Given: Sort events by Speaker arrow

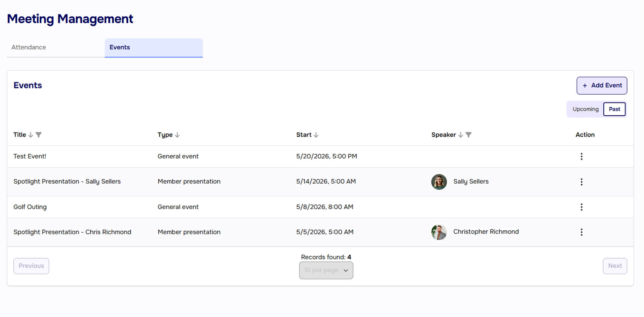Looking at the screenshot, I should click(x=460, y=135).
